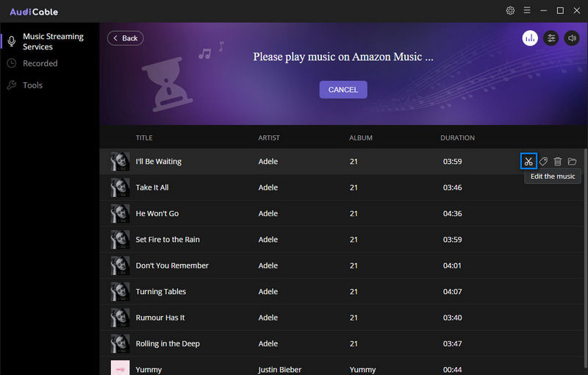Screen dimensions: 588x375
Task: Click the pink Yummy album cover
Action: click(120, 368)
